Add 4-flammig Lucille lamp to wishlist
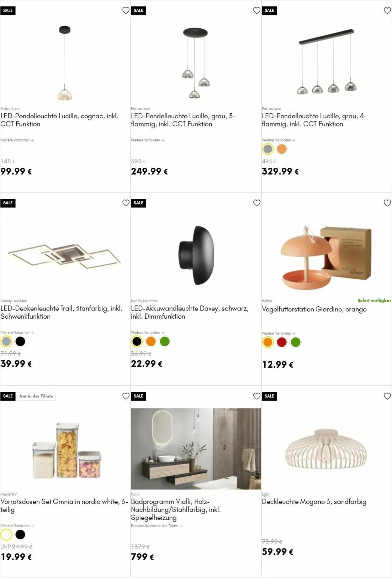 tap(387, 11)
